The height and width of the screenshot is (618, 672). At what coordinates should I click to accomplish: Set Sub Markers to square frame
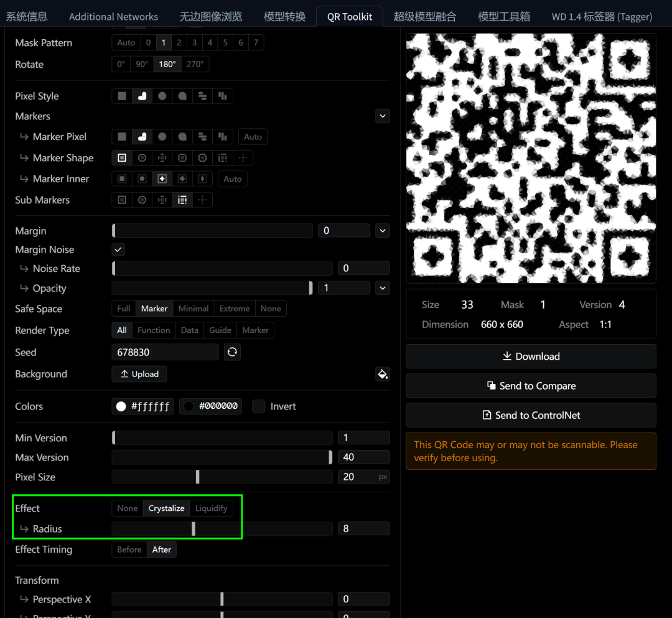(x=122, y=200)
